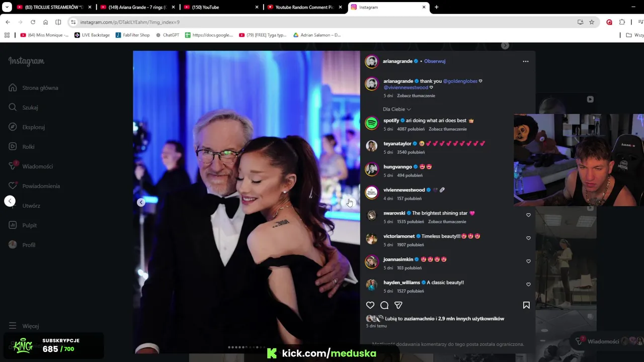Go to Eksploruj compass icon
644x362 pixels.
point(13,127)
